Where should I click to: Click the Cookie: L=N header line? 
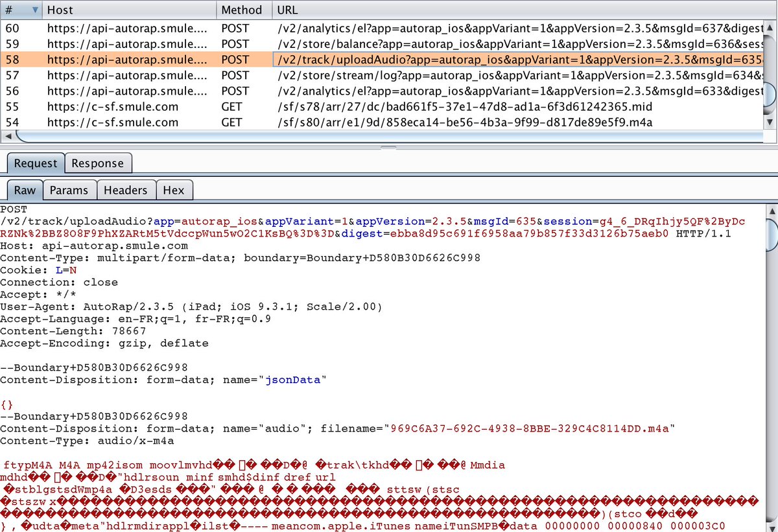38,270
